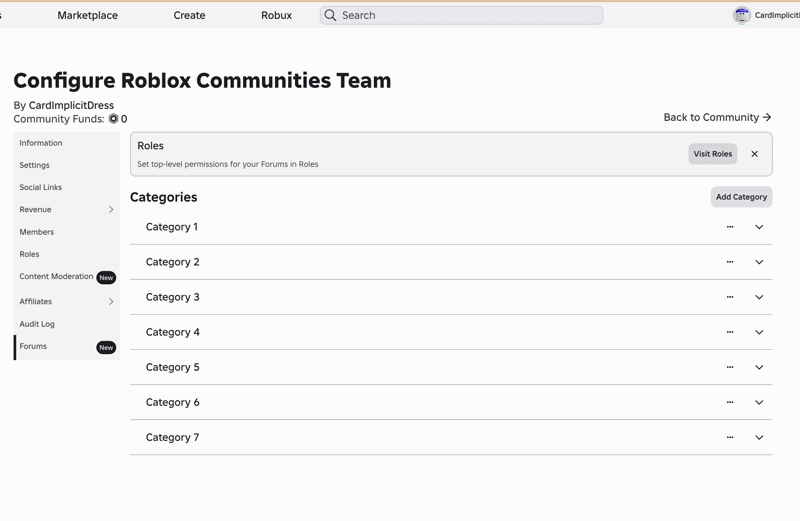Click the Robux Community Funds icon

113,119
